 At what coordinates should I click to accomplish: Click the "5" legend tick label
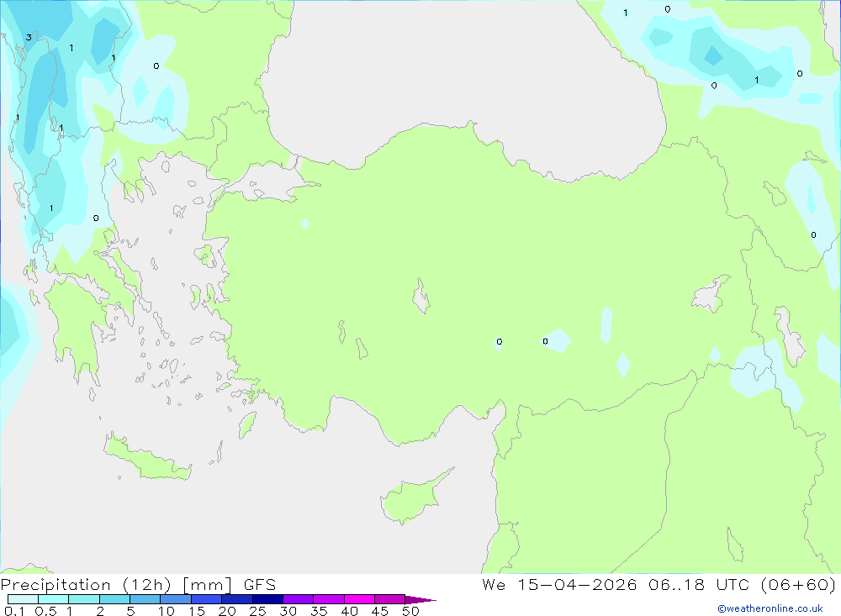coord(130,611)
